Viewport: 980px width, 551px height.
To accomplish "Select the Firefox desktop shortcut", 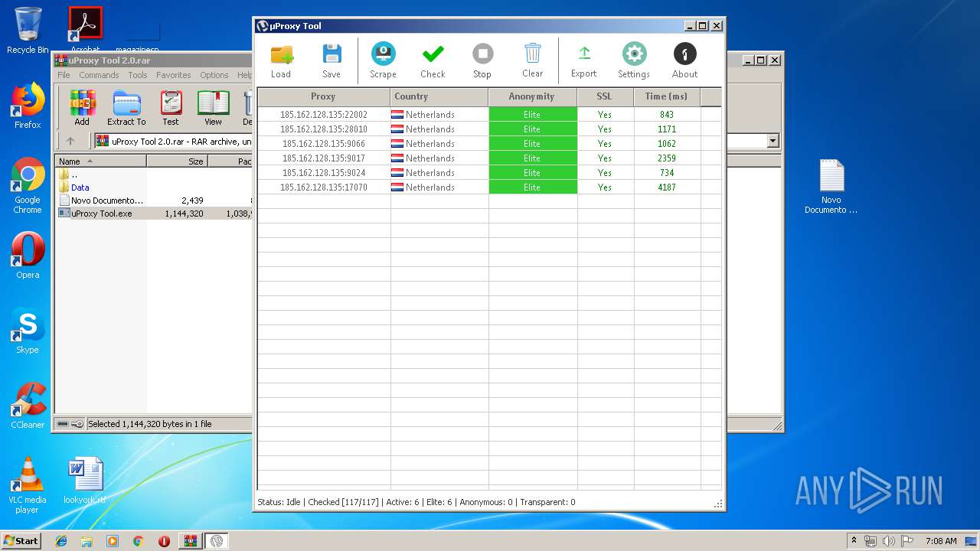I will [x=28, y=106].
